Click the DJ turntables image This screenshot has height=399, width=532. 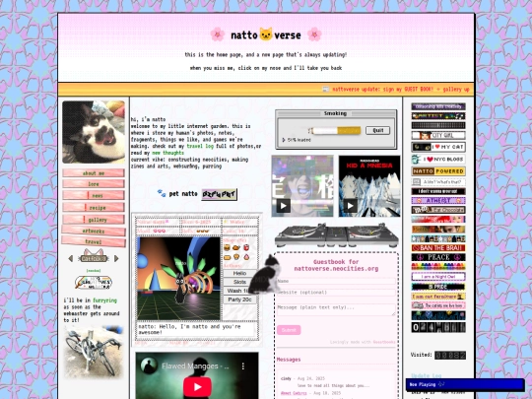(x=336, y=234)
